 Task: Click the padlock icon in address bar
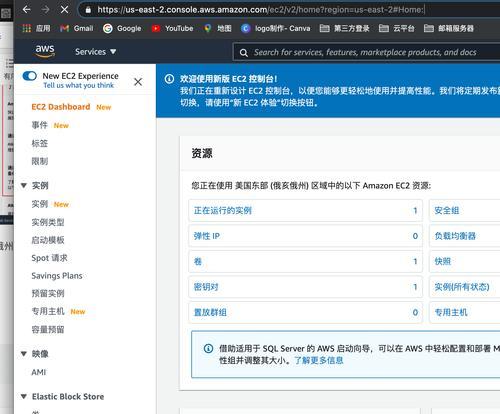click(x=88, y=10)
